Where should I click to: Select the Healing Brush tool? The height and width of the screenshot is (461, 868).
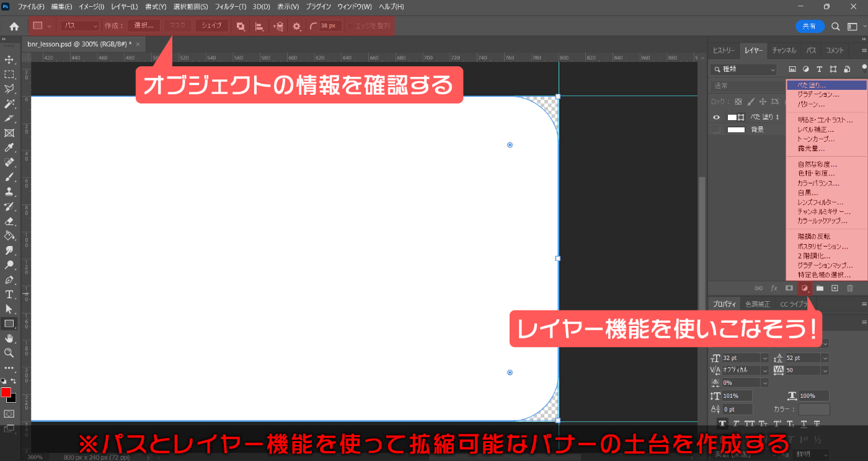pos(9,162)
